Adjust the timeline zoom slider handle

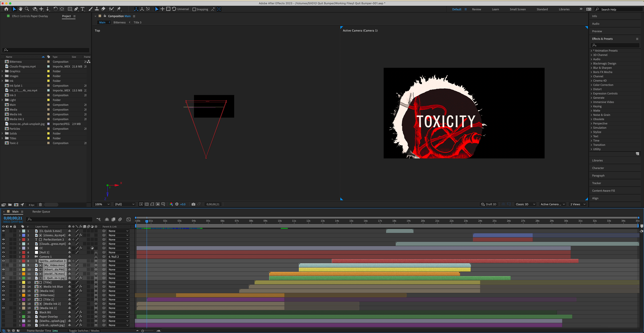pos(143,331)
